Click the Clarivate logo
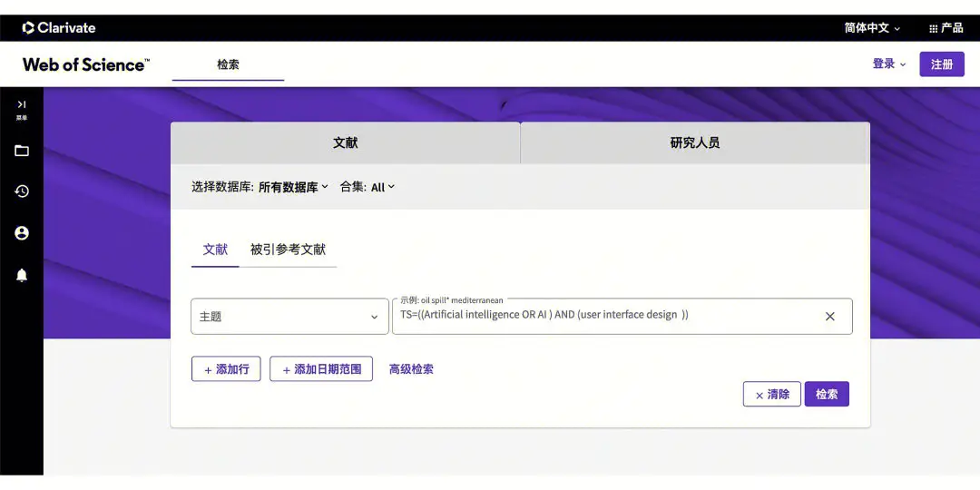The image size is (980, 490). pos(59,28)
